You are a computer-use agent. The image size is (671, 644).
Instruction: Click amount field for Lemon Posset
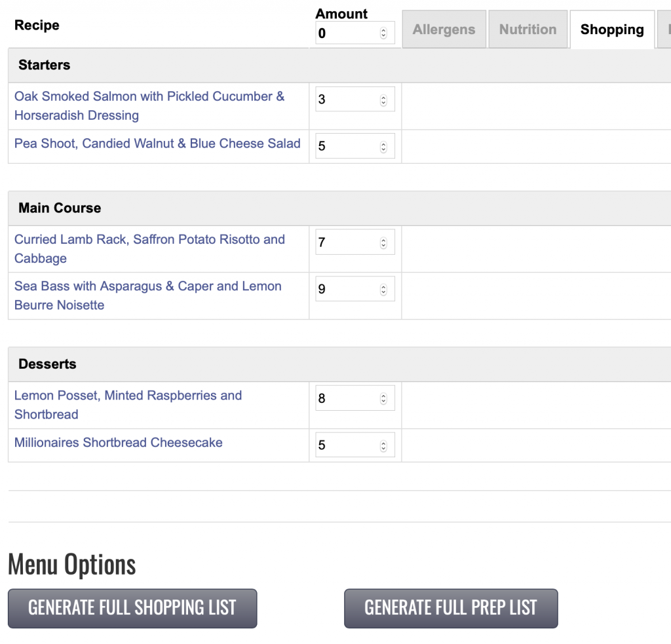[355, 398]
